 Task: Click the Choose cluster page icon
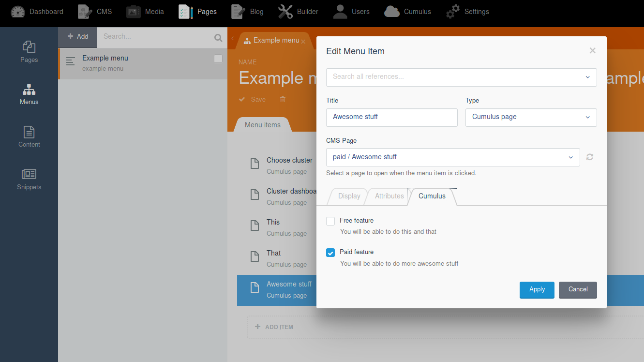255,164
